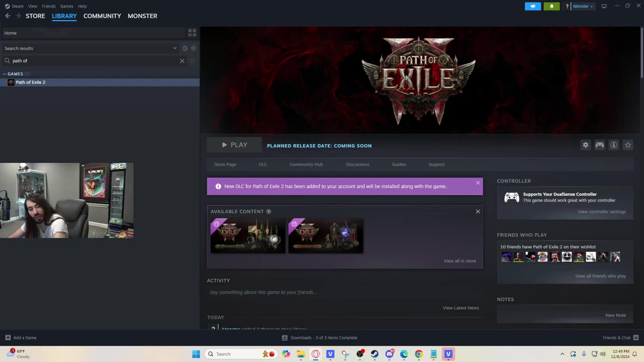The height and width of the screenshot is (362, 644).
Task: Click View Latest News
Action: pos(460,308)
